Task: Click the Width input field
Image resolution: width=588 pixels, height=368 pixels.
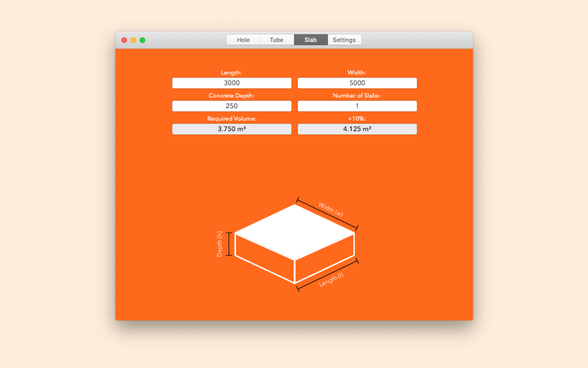Action: (357, 83)
